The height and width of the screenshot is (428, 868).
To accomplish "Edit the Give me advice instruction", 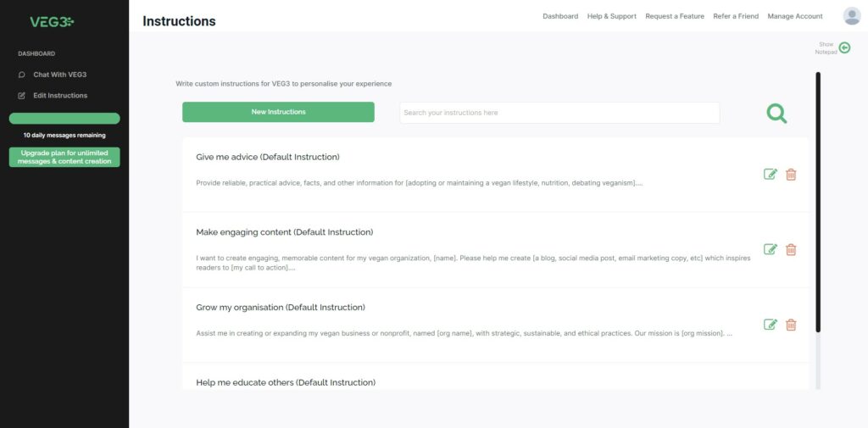I will pos(770,175).
